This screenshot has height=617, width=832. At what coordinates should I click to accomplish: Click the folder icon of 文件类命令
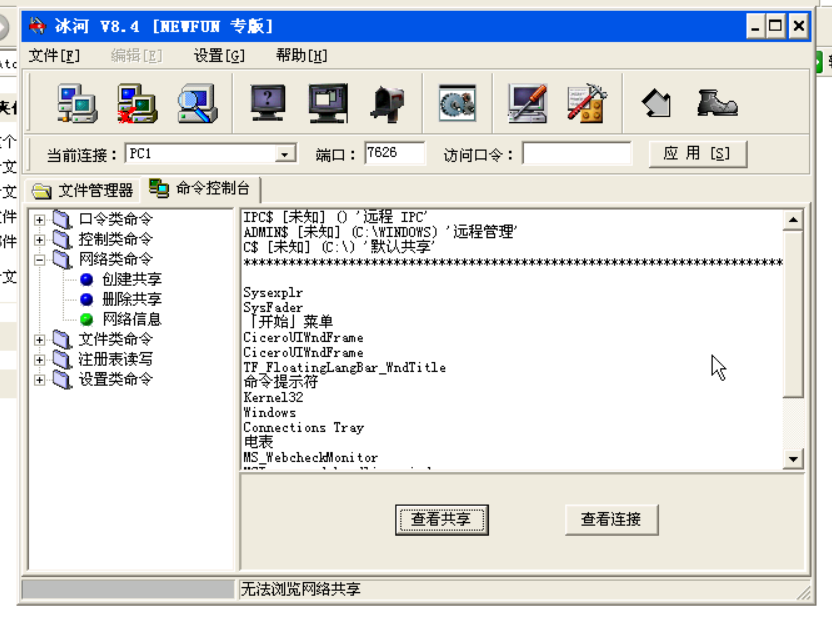62,339
